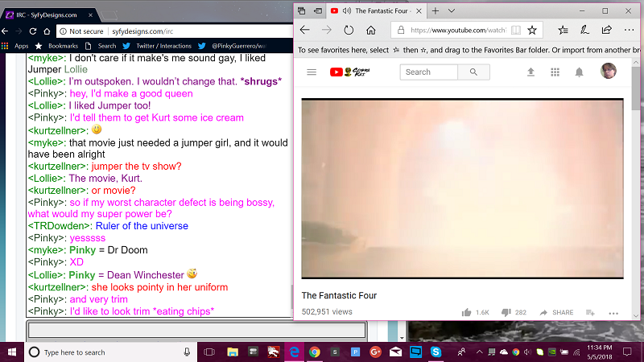Close The Fantastic Four tab in Edge
The image size is (644, 362).
(419, 11)
